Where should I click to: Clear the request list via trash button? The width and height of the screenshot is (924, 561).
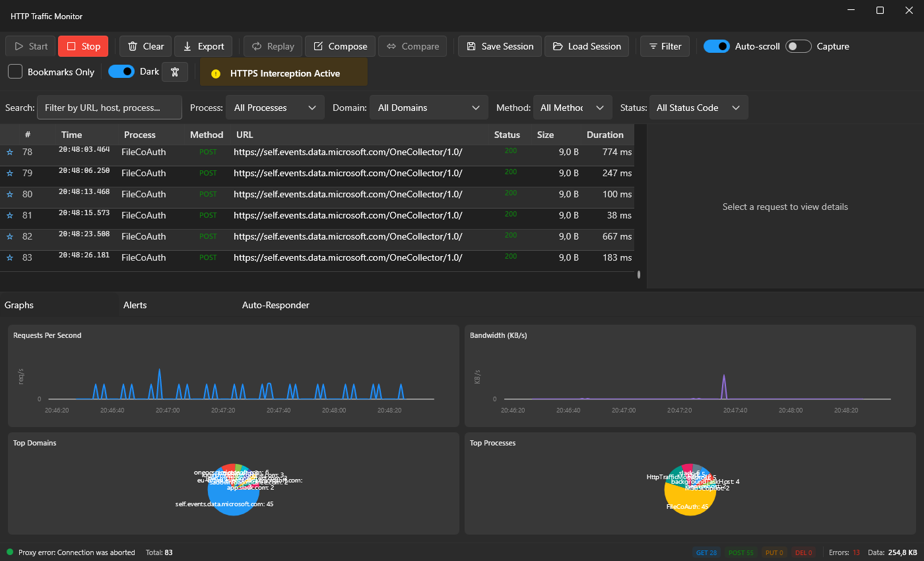click(145, 46)
